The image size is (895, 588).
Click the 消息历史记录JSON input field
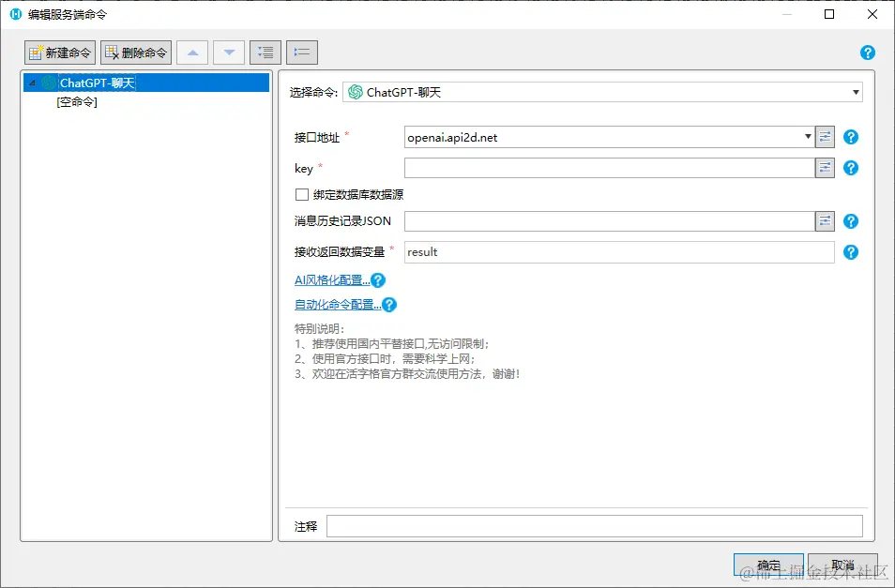pyautogui.click(x=609, y=221)
